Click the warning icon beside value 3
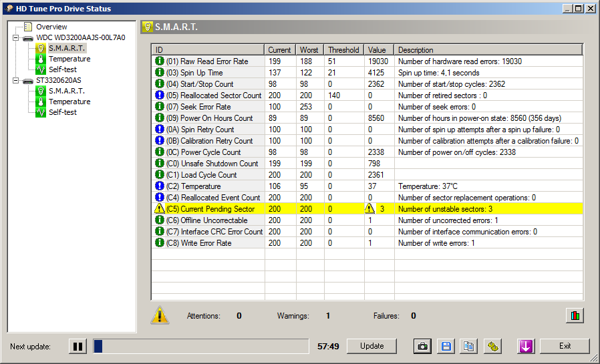 369,208
